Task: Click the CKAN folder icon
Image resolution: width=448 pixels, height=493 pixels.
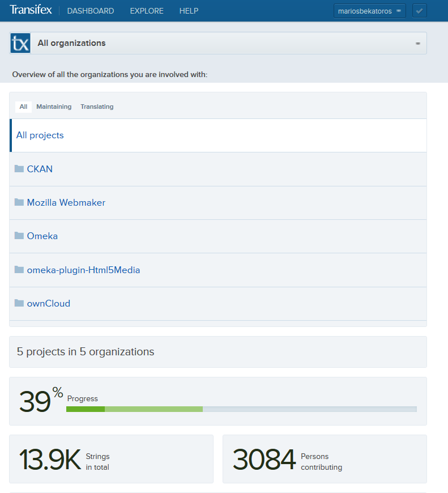Action: 19,169
